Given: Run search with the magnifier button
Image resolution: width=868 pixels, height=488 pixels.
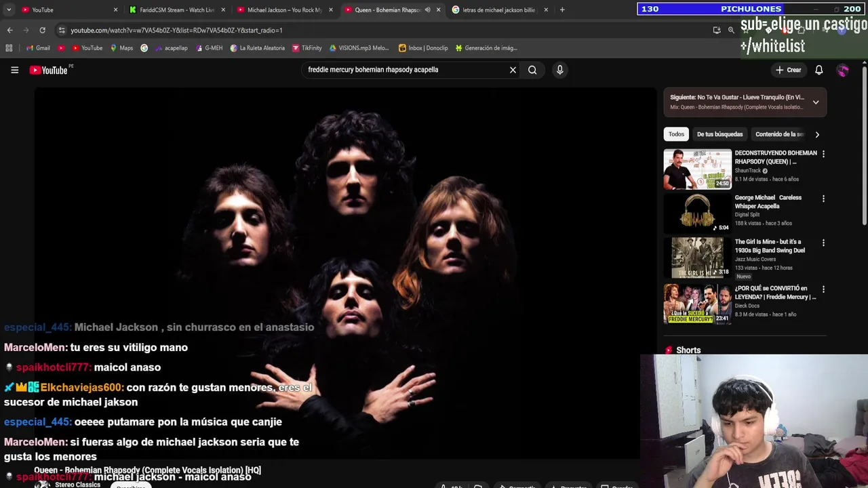Looking at the screenshot, I should coord(532,70).
